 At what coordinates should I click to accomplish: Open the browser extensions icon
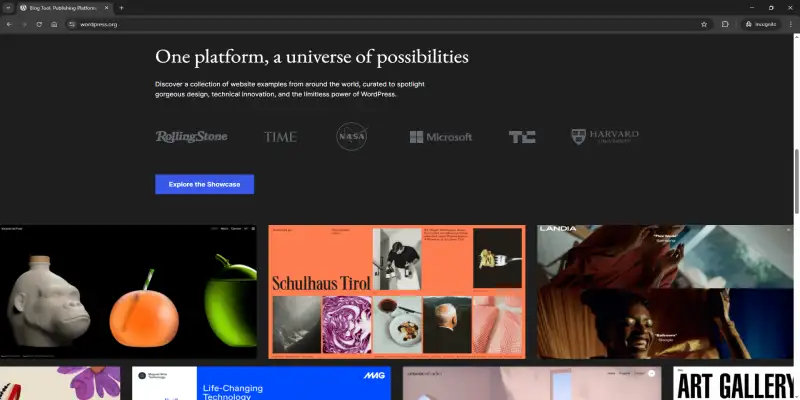(725, 24)
